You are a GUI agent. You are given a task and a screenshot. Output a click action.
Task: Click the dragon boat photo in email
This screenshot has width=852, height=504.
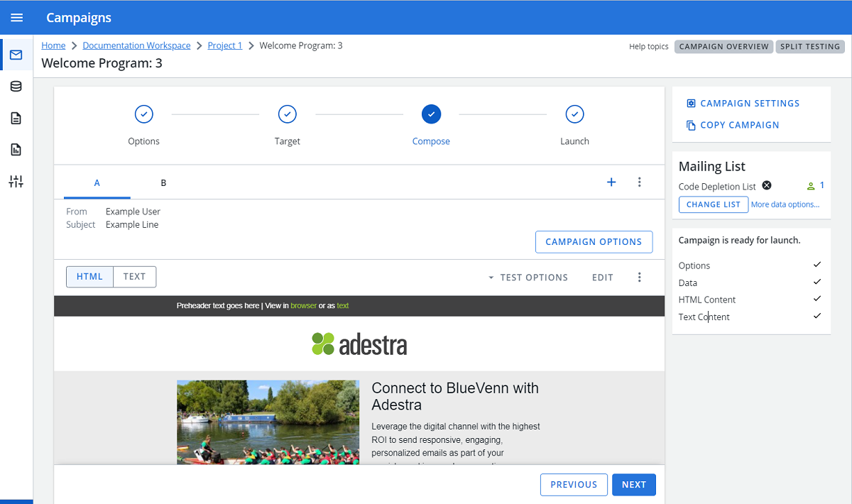tap(268, 422)
